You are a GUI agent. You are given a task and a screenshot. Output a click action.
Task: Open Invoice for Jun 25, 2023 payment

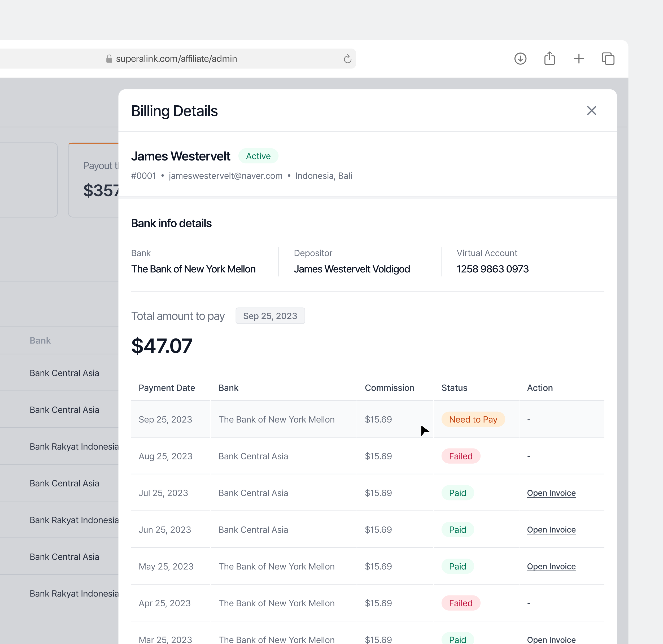click(x=551, y=530)
